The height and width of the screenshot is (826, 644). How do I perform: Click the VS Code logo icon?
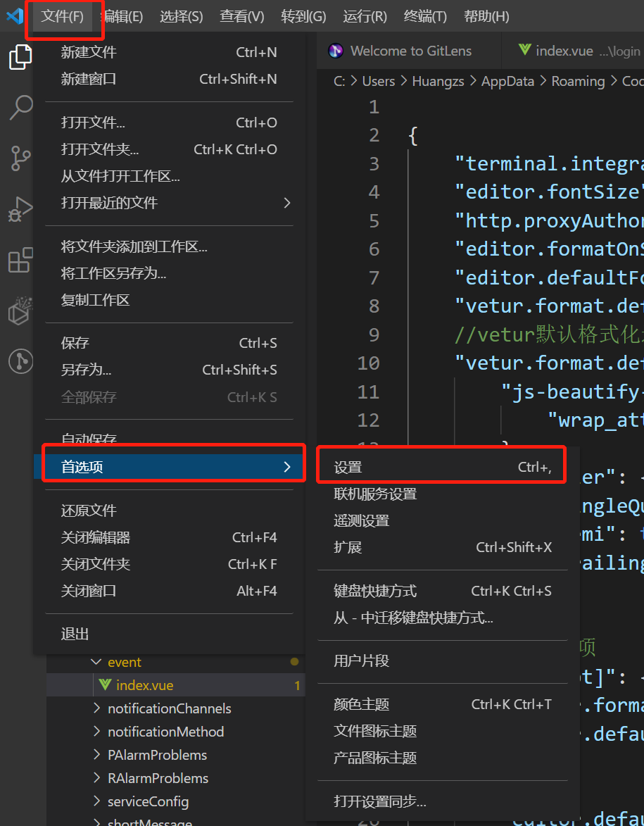point(14,16)
